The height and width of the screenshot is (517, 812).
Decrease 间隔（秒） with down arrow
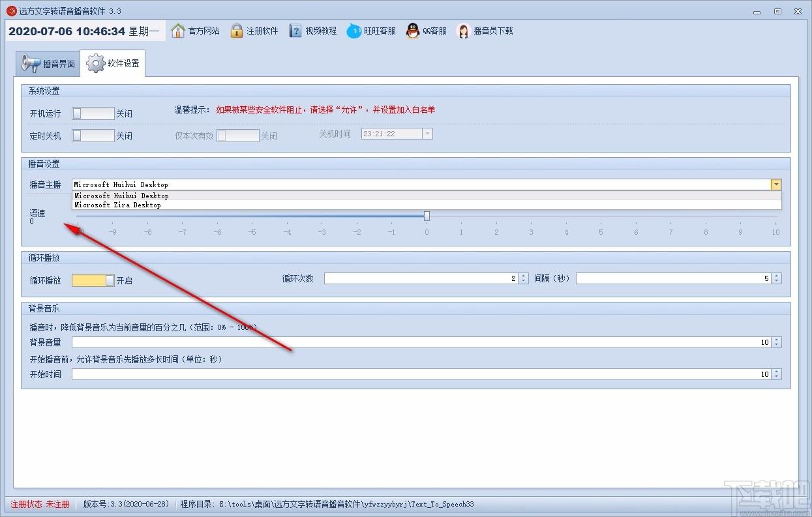coord(776,281)
